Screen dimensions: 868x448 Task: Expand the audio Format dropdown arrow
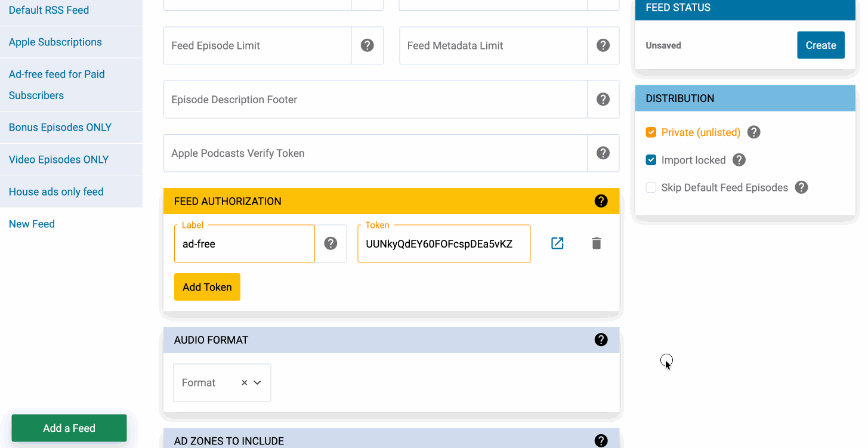(x=258, y=383)
